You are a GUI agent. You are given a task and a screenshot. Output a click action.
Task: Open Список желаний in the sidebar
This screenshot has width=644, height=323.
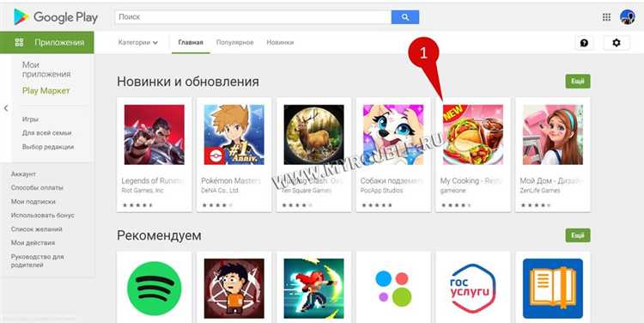click(x=37, y=229)
